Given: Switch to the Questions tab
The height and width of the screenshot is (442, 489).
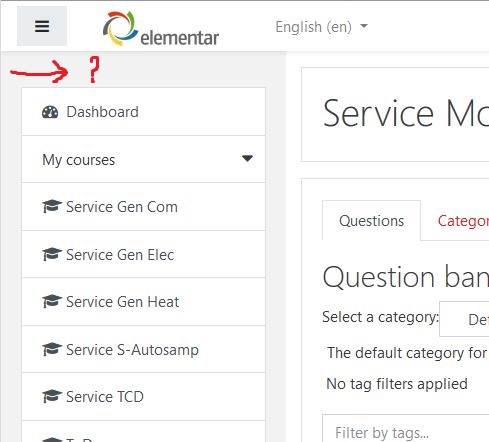Looking at the screenshot, I should pos(371,221).
